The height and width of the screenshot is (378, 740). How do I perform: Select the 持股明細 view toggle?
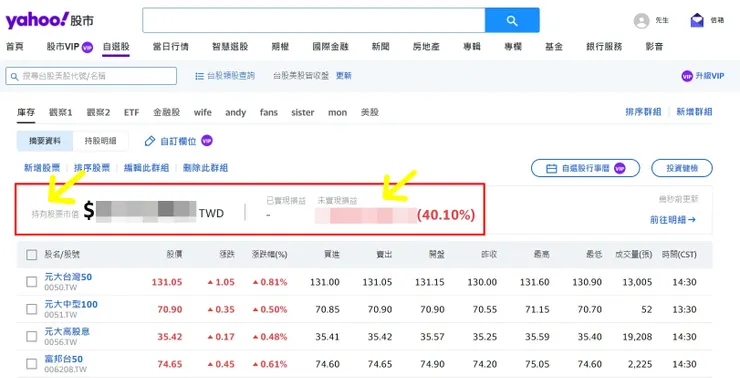coord(101,141)
